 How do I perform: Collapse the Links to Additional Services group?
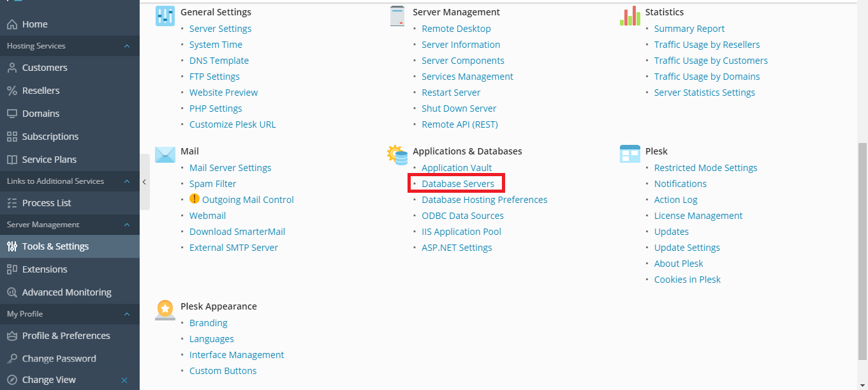click(x=126, y=181)
